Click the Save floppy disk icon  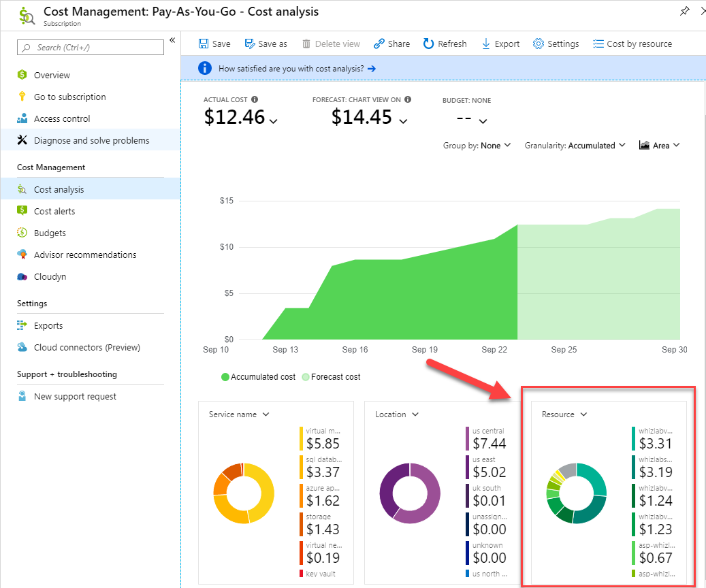pos(204,44)
